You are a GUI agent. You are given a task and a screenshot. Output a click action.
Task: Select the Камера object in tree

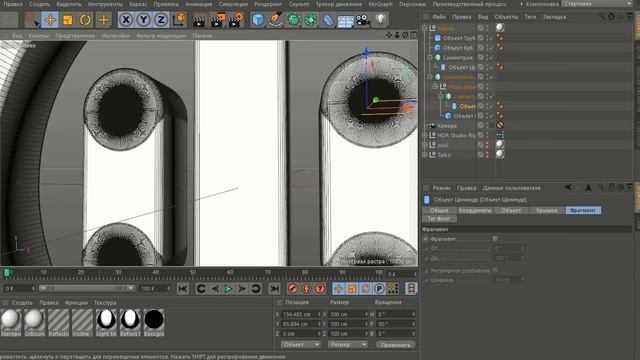447,126
